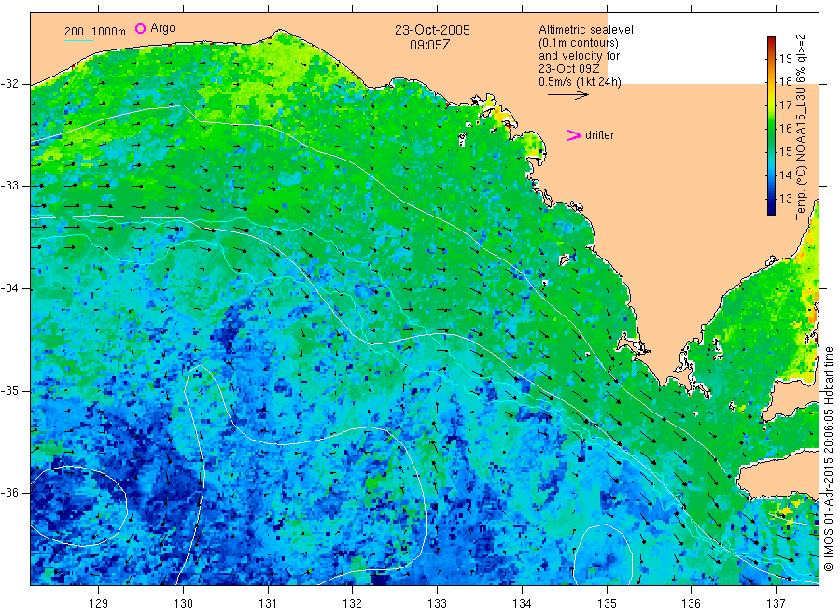This screenshot has height=616, width=840.
Task: Click the 'Argo' legend label
Action: click(162, 28)
